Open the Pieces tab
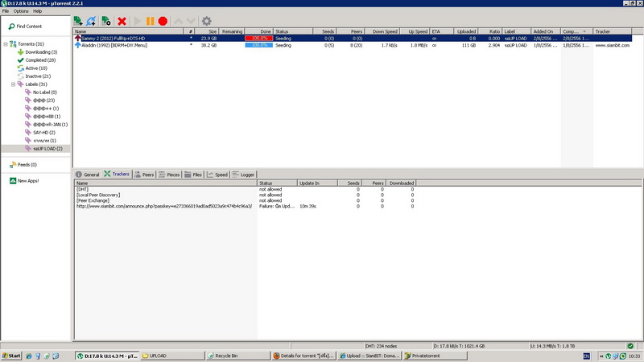 tap(169, 175)
